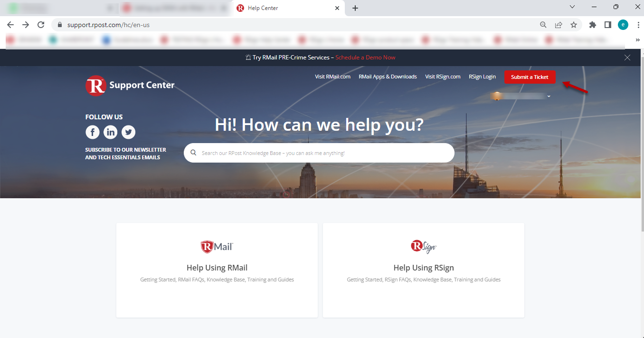Click the RSign logo
Viewport: 644px width, 338px height.
tap(424, 246)
